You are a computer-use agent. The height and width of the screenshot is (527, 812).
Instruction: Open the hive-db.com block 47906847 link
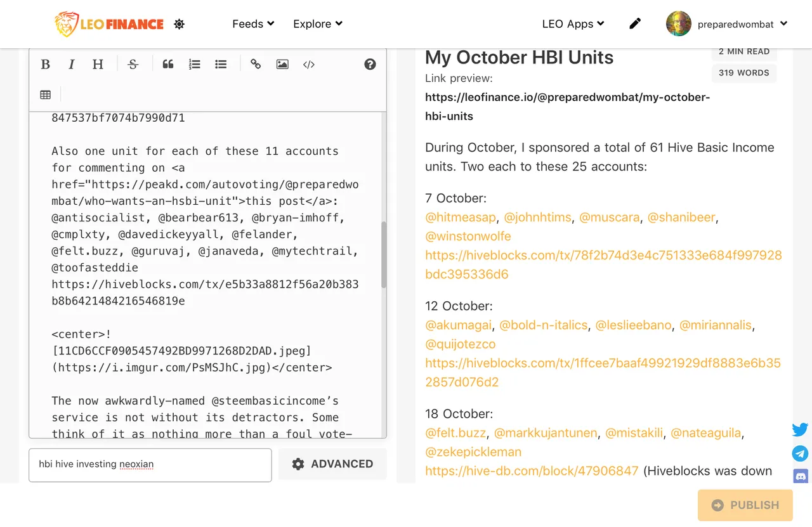pyautogui.click(x=532, y=471)
